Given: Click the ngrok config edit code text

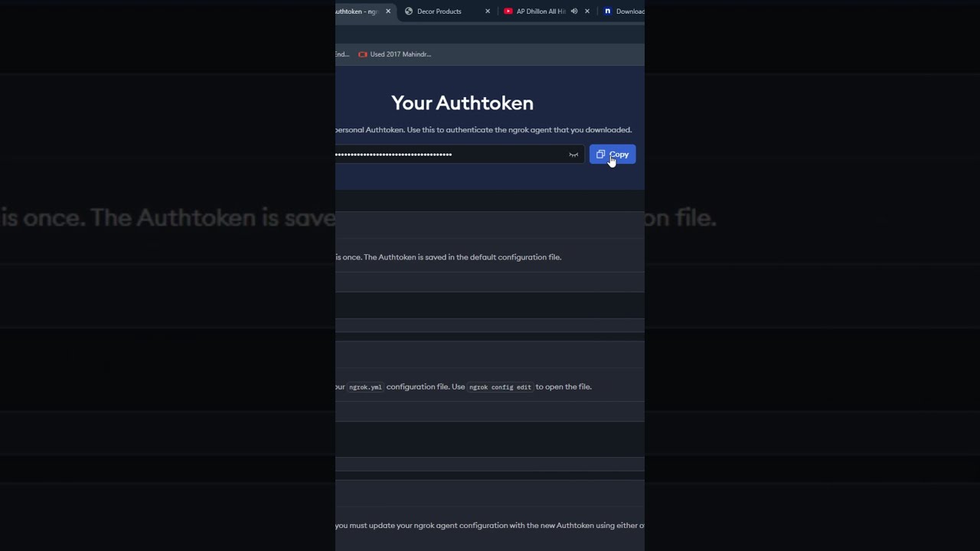Looking at the screenshot, I should (x=500, y=387).
